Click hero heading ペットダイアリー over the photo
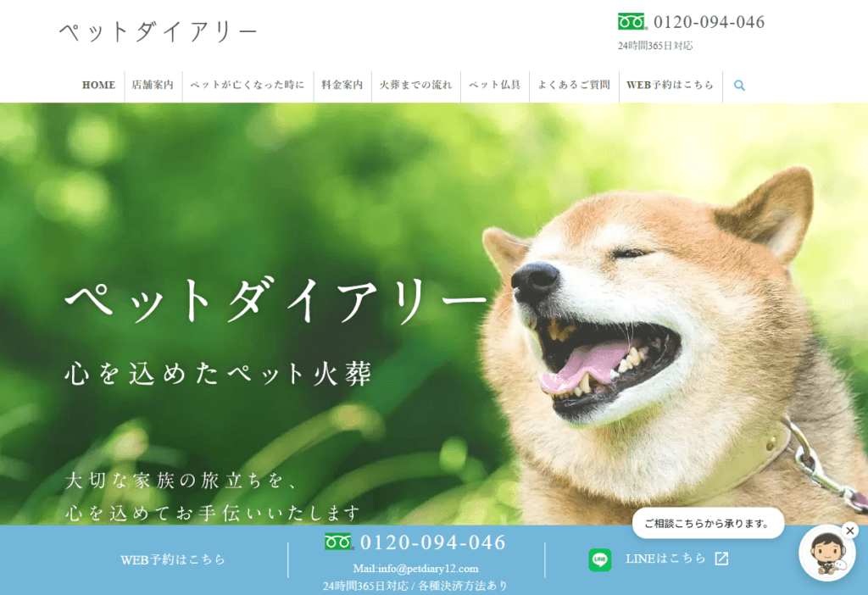Image resolution: width=868 pixels, height=595 pixels. (275, 301)
